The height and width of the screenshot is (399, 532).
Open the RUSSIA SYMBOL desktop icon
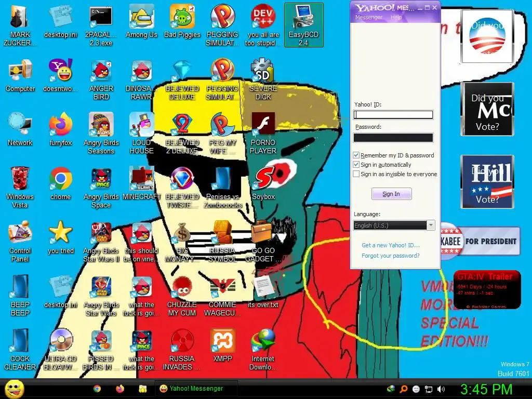[222, 242]
